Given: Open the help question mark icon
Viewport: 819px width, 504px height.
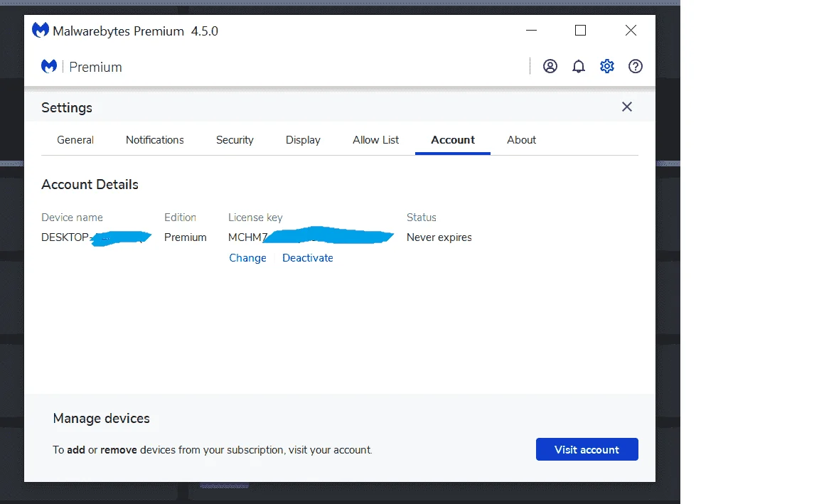Looking at the screenshot, I should tap(635, 66).
